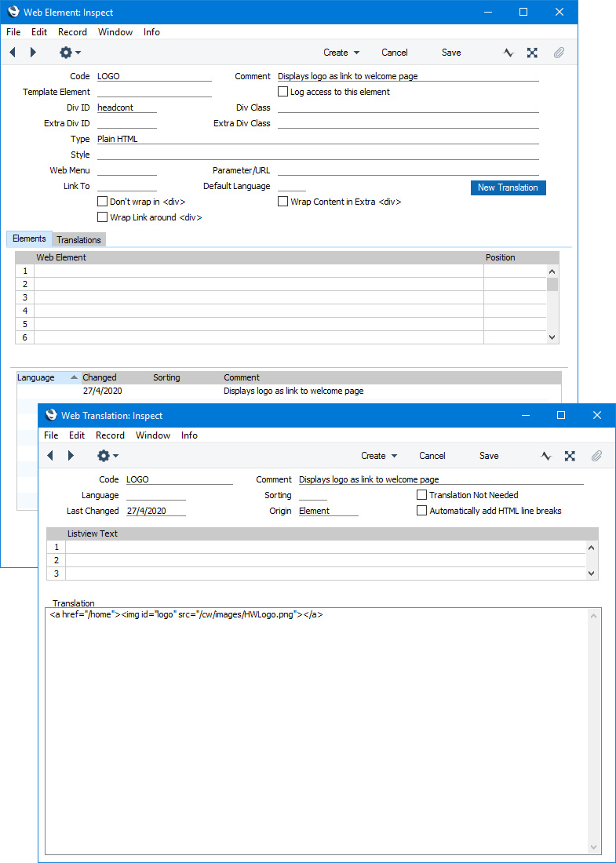
Task: Select the Elements tab
Action: [29, 239]
